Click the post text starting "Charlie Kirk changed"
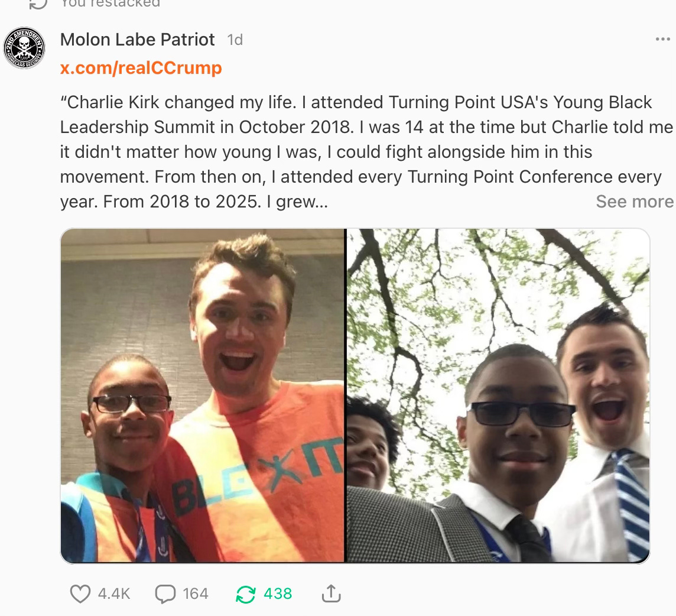This screenshot has width=676, height=616. click(366, 152)
